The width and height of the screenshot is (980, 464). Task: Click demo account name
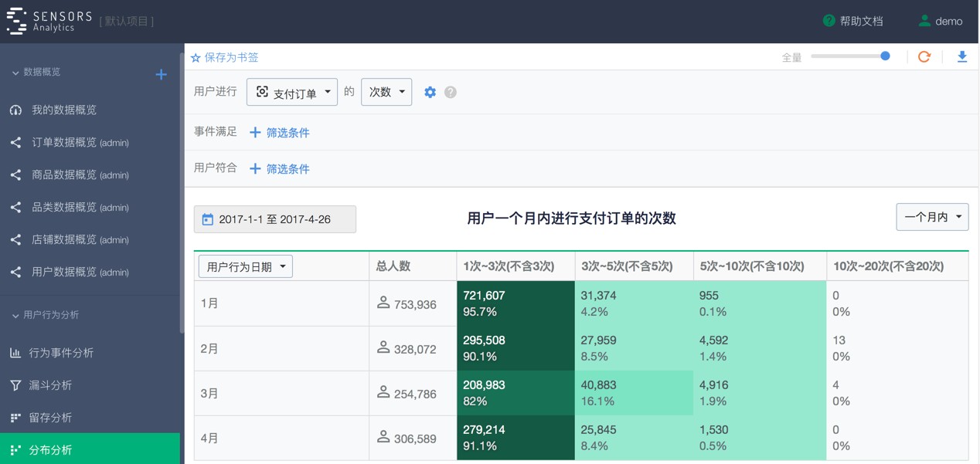coord(949,21)
